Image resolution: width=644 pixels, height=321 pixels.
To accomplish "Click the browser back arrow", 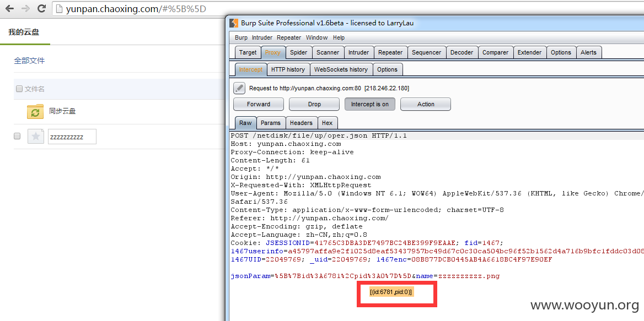I will (9, 8).
